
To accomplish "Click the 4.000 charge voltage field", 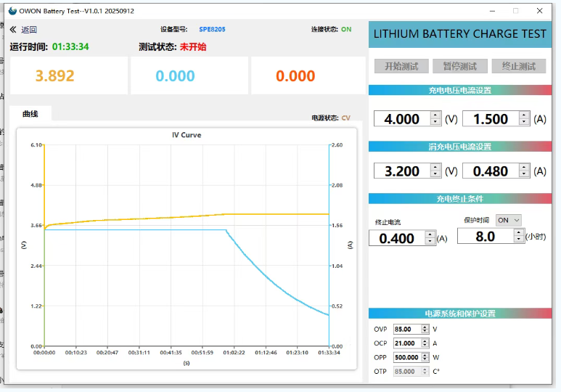I will [x=401, y=119].
